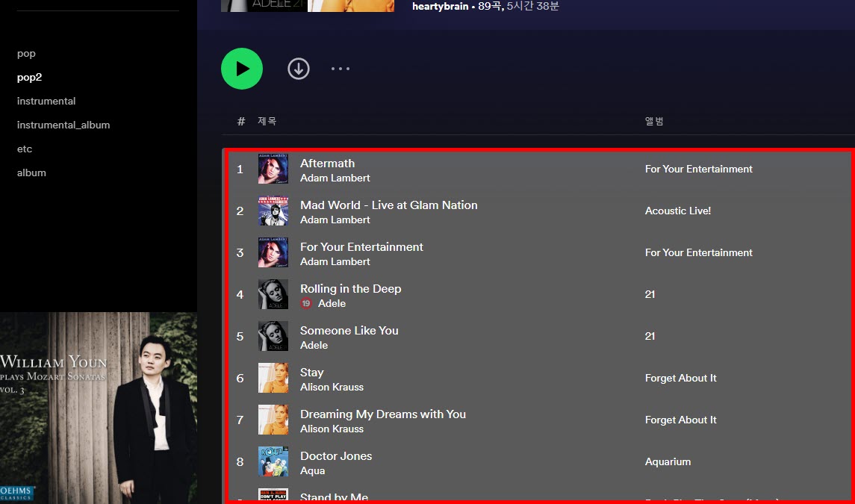Open the three-dots more options menu
The image size is (855, 504).
[341, 69]
